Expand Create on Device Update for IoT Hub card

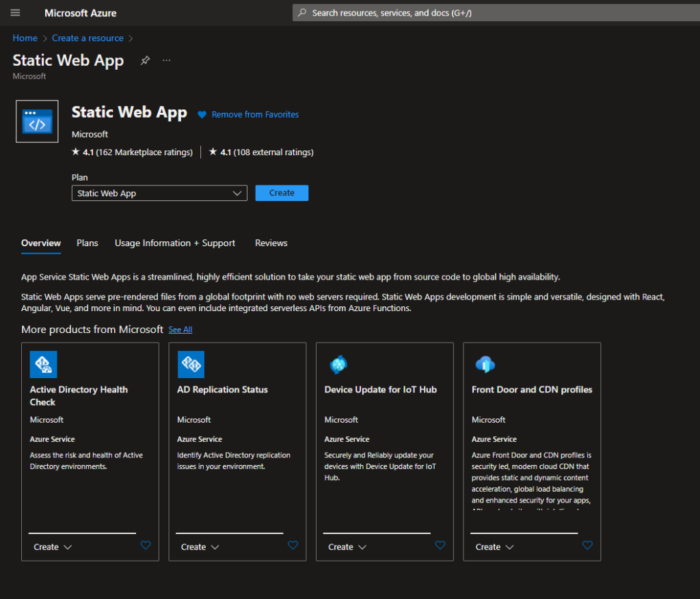pos(347,547)
